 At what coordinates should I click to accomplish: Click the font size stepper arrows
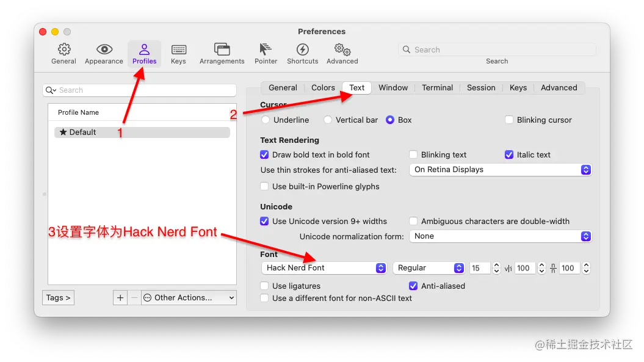click(x=496, y=269)
